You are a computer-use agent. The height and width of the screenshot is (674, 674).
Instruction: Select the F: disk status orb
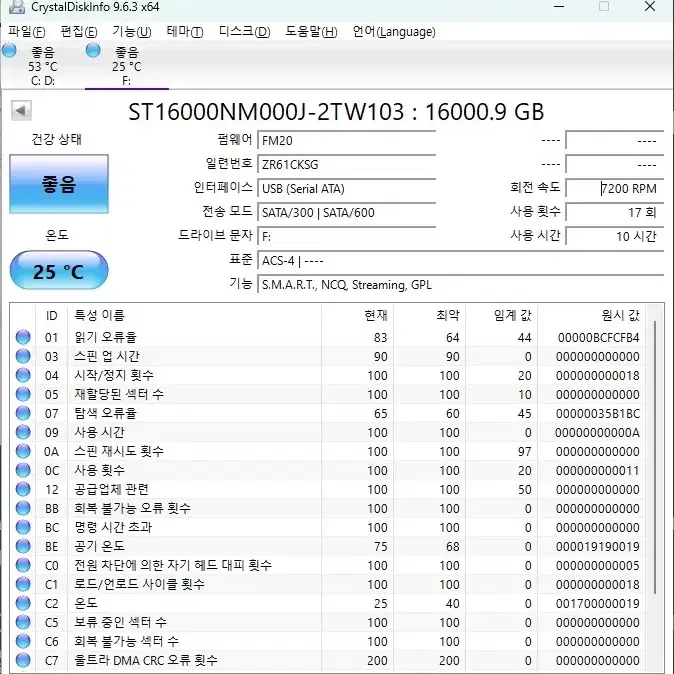pos(93,50)
